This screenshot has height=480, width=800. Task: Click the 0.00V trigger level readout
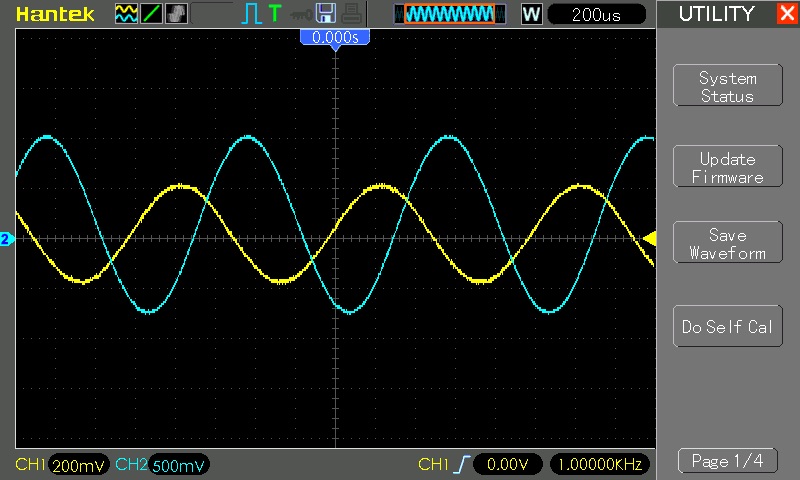507,464
